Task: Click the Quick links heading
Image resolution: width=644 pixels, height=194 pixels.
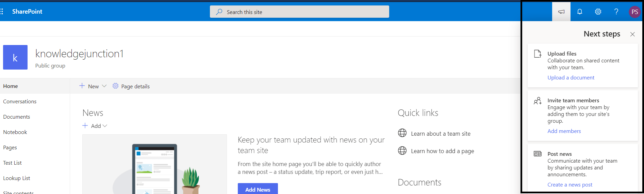Action: point(418,113)
